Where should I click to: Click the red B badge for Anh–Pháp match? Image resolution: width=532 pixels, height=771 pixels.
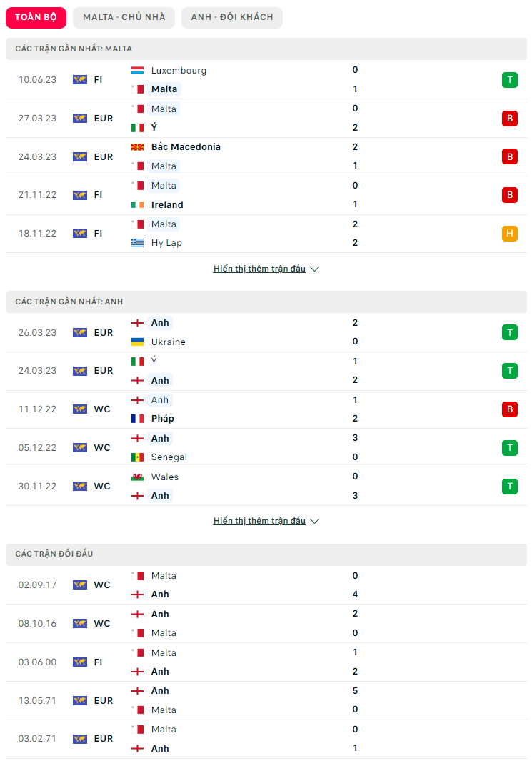click(x=509, y=409)
